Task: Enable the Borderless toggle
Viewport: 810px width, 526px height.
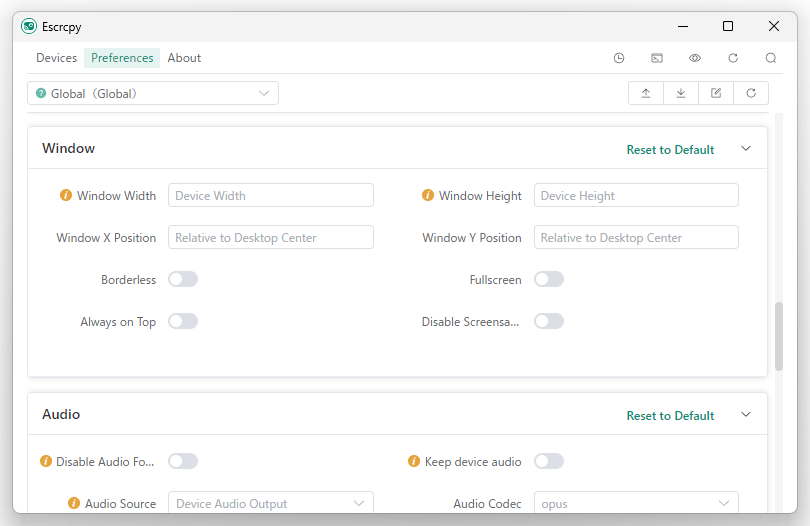Action: click(183, 279)
